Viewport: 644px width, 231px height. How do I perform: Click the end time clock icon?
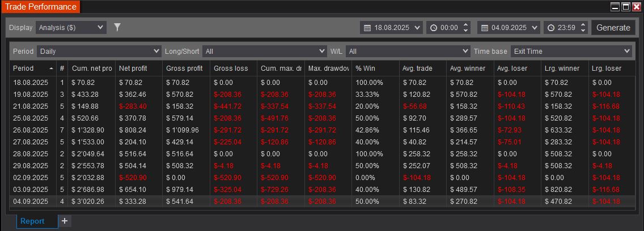pyautogui.click(x=551, y=28)
